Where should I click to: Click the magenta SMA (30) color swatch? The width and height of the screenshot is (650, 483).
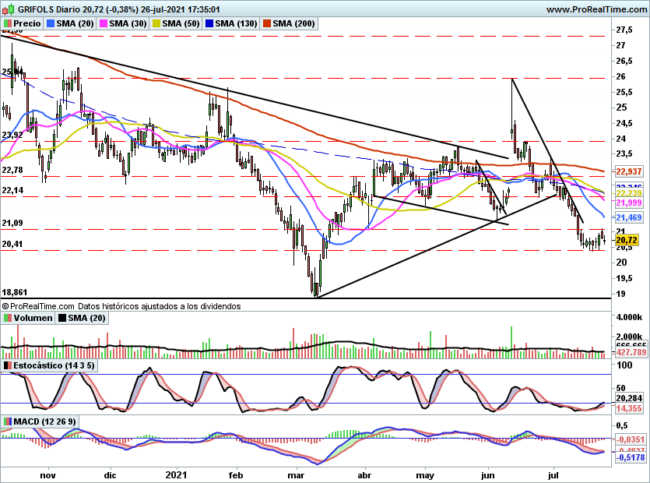[104, 24]
